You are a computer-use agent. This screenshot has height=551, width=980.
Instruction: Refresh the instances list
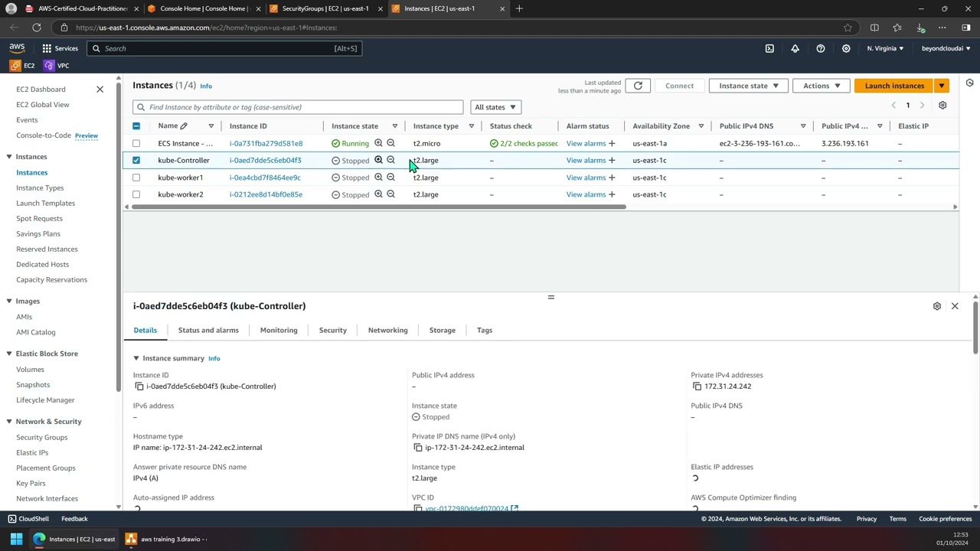(638, 86)
